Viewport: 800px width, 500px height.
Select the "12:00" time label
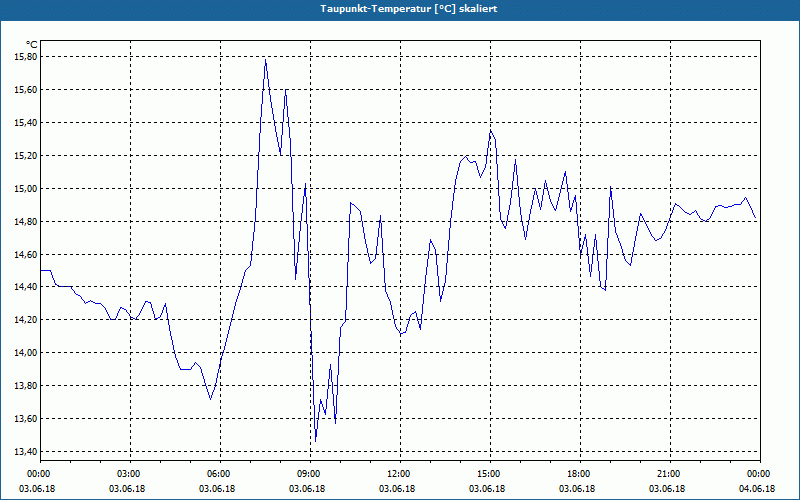pyautogui.click(x=400, y=474)
